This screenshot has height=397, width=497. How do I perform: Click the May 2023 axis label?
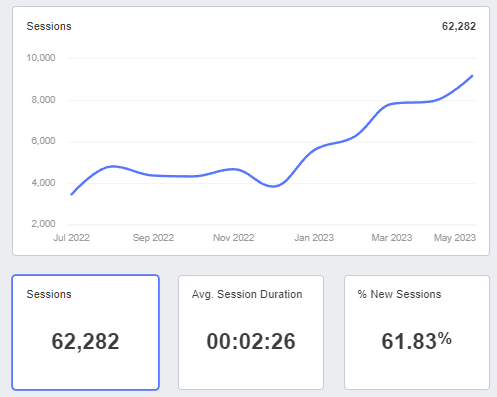coord(455,238)
